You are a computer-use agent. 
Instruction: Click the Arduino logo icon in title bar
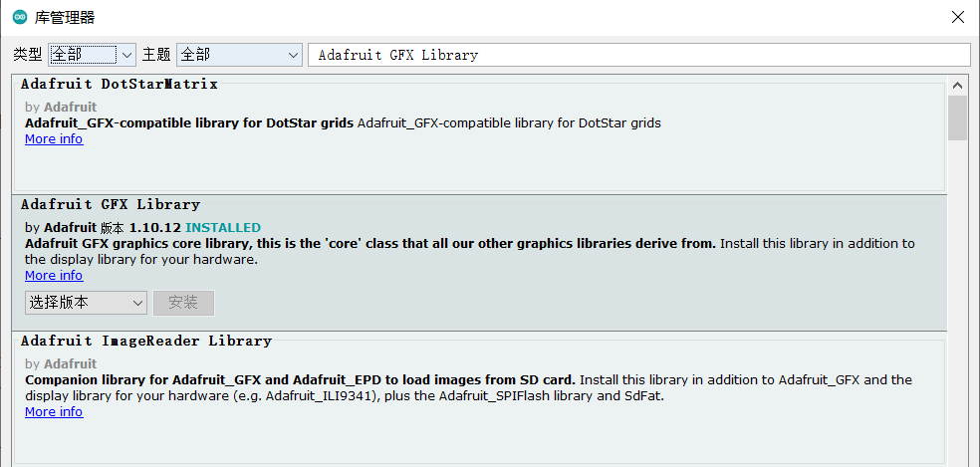coord(20,17)
